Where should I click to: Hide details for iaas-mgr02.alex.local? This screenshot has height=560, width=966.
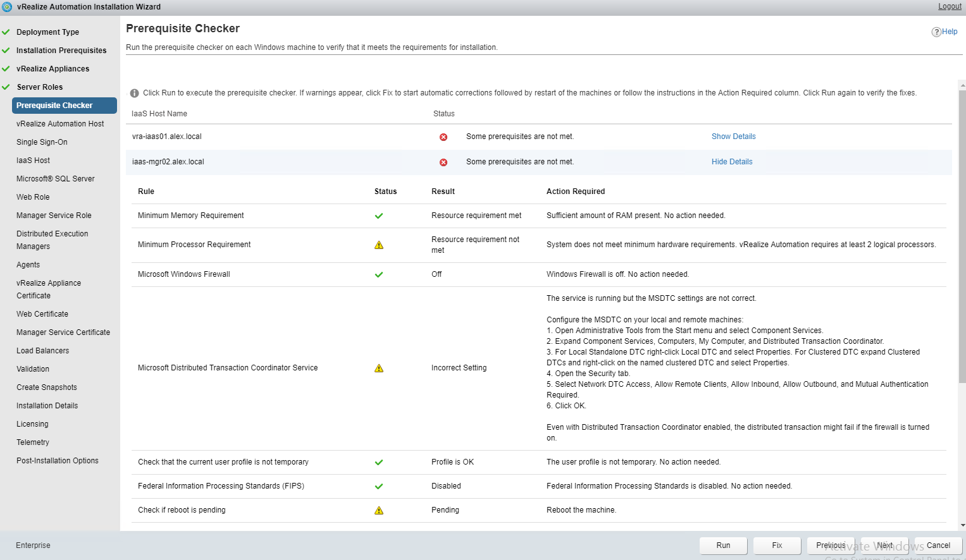click(x=731, y=162)
